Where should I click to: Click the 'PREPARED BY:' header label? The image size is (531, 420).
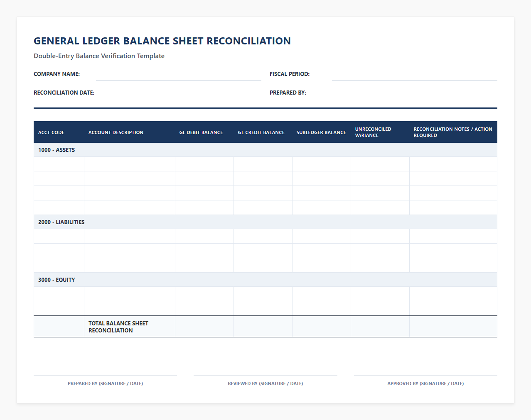click(288, 93)
